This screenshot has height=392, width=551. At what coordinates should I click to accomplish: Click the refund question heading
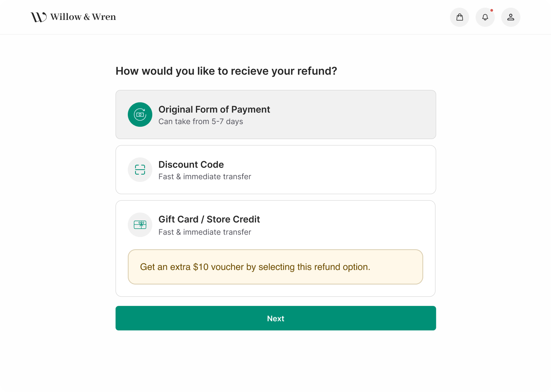point(227,71)
